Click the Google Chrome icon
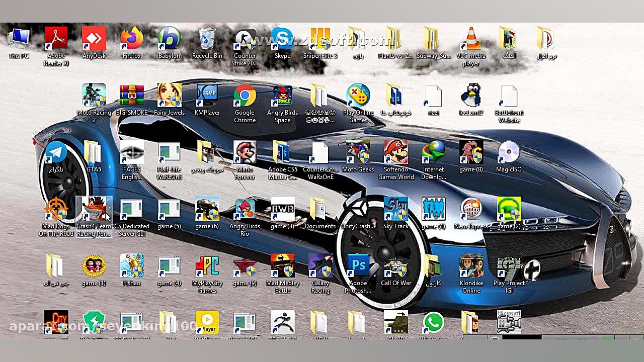 245,104
